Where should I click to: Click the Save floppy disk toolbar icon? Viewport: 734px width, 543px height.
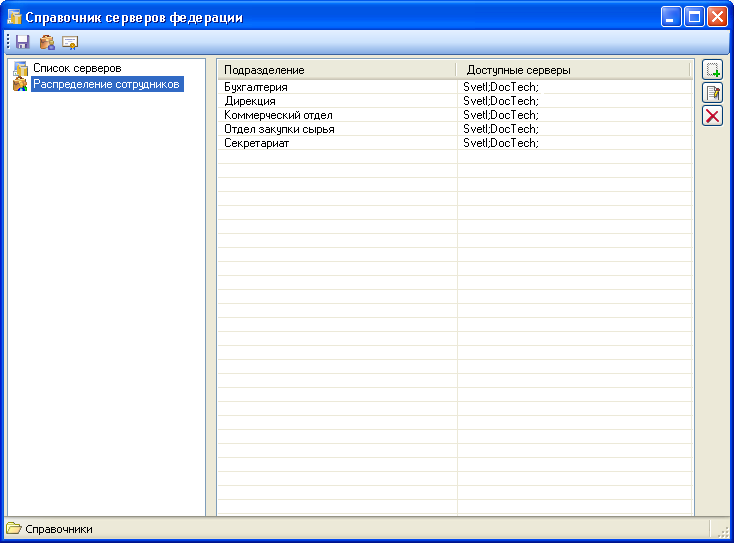pyautogui.click(x=22, y=43)
